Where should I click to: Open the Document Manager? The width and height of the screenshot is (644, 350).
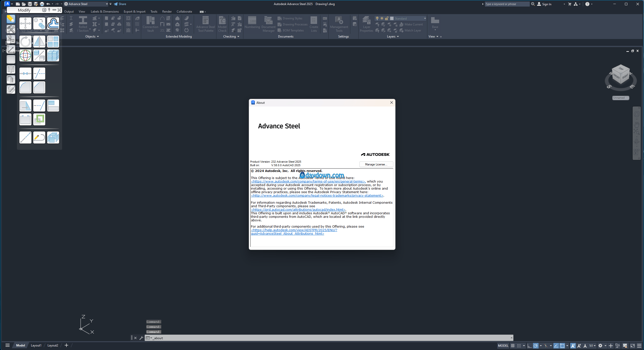(x=268, y=24)
